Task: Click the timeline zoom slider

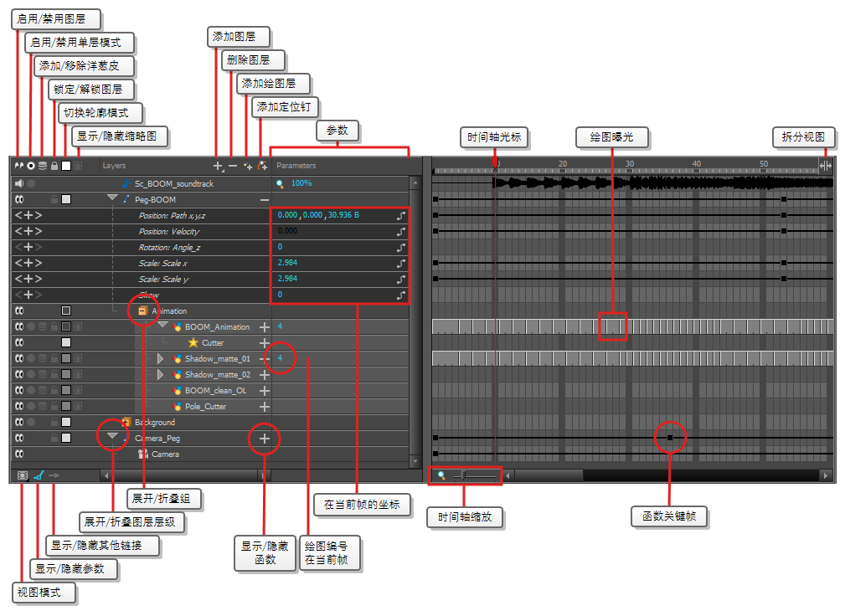Action: coord(475,475)
